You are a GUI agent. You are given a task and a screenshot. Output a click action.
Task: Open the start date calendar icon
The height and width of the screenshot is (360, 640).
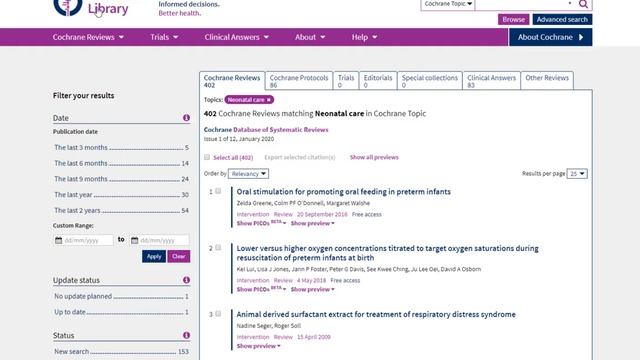click(x=58, y=240)
